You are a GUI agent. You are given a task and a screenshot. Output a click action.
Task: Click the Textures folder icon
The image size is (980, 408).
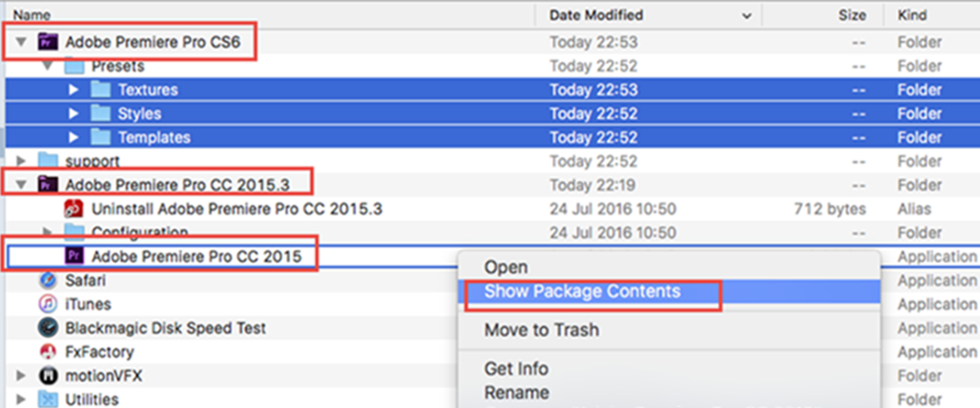click(x=100, y=90)
